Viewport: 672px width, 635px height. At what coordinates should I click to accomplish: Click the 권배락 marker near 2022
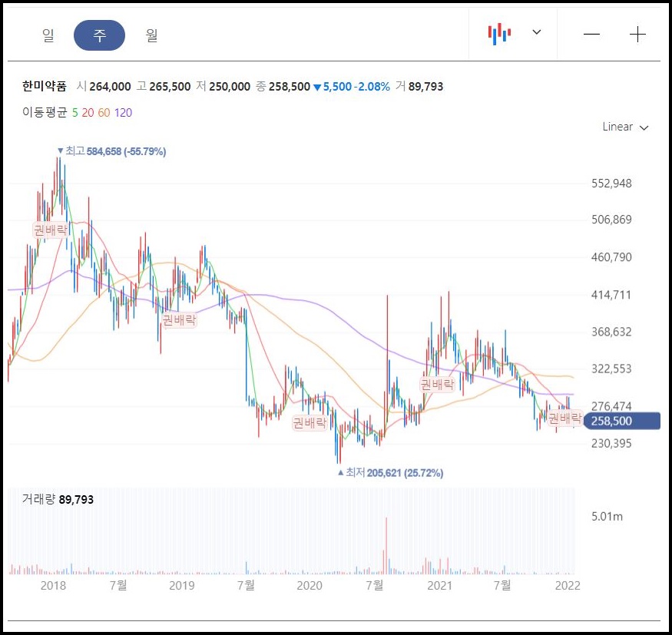click(x=565, y=418)
